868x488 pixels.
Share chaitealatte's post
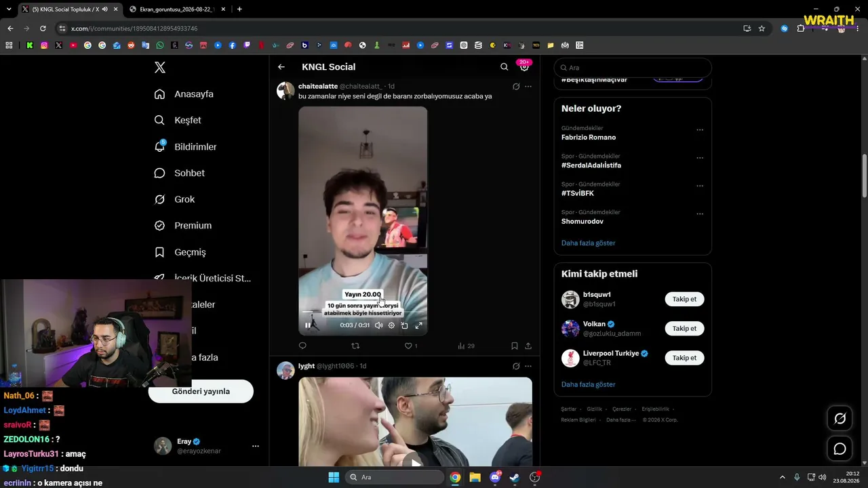tap(528, 346)
